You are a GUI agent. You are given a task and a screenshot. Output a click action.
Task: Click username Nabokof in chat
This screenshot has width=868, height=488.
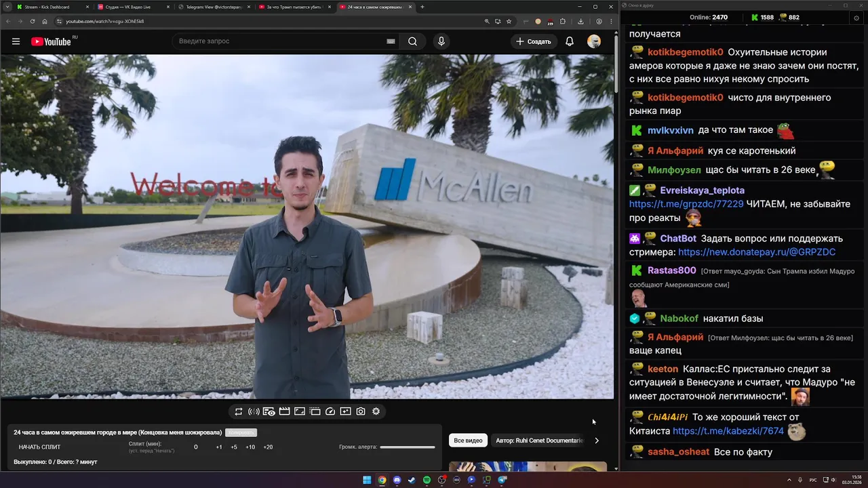[x=679, y=319]
